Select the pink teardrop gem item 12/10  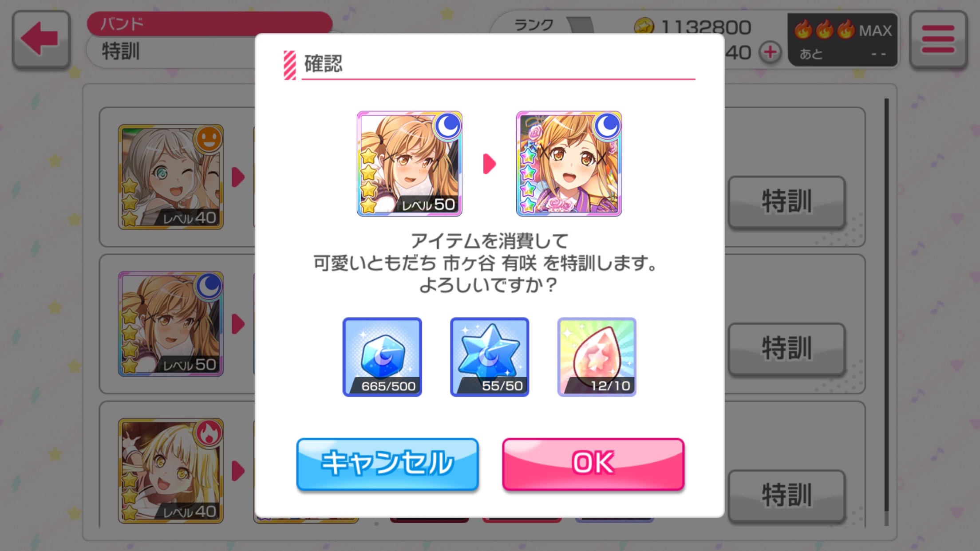[x=597, y=357]
